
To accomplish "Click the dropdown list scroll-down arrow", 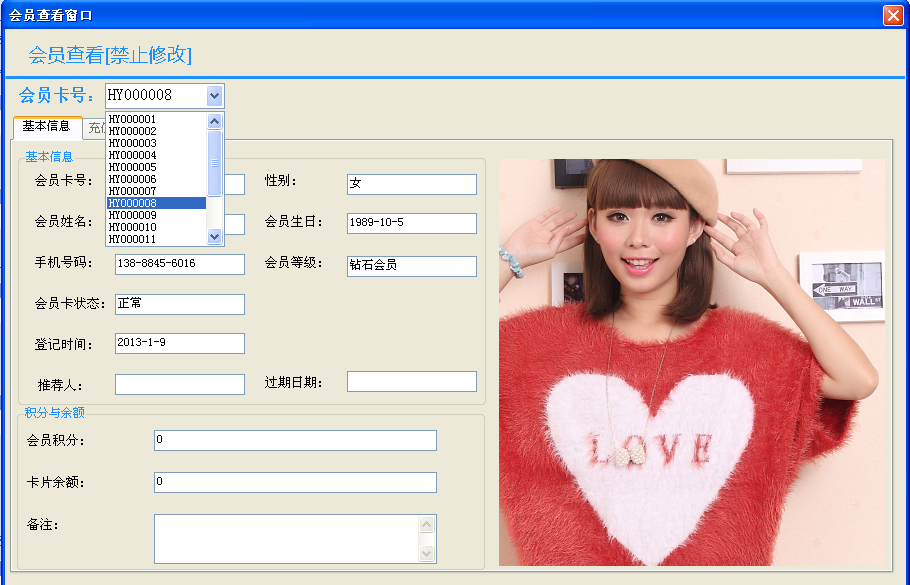I will click(214, 237).
